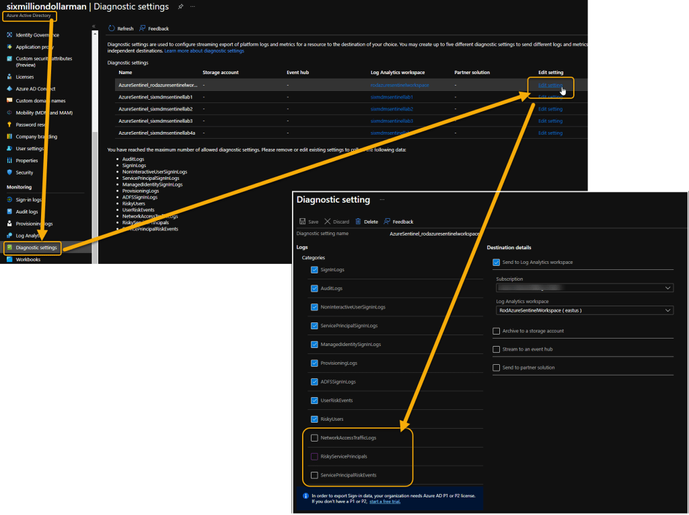
Task: Pin the Diagnostic settings page
Action: (x=181, y=7)
